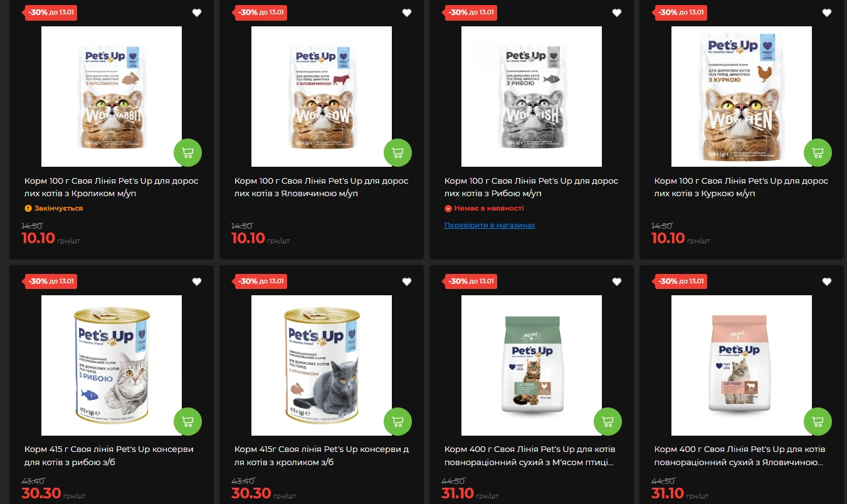Image resolution: width=847 pixels, height=504 pixels.
Task: Toggle favorite heart on fish pouch card
Action: point(617,13)
